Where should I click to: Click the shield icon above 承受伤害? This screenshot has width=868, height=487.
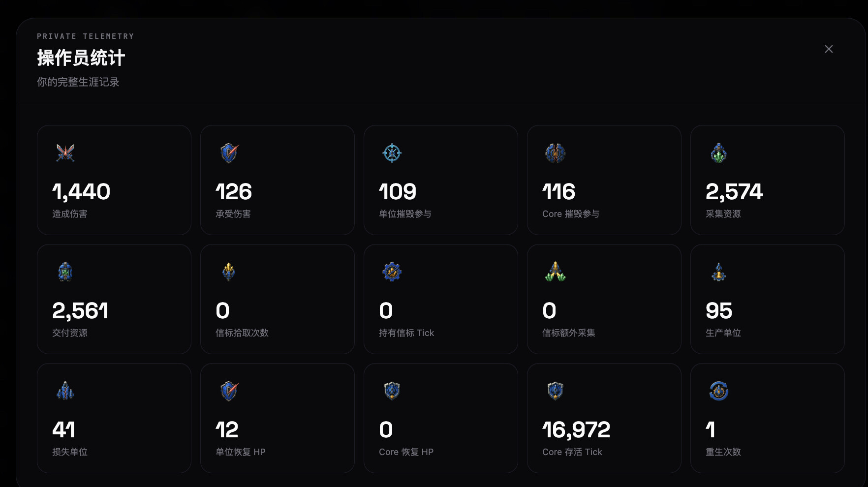(228, 153)
